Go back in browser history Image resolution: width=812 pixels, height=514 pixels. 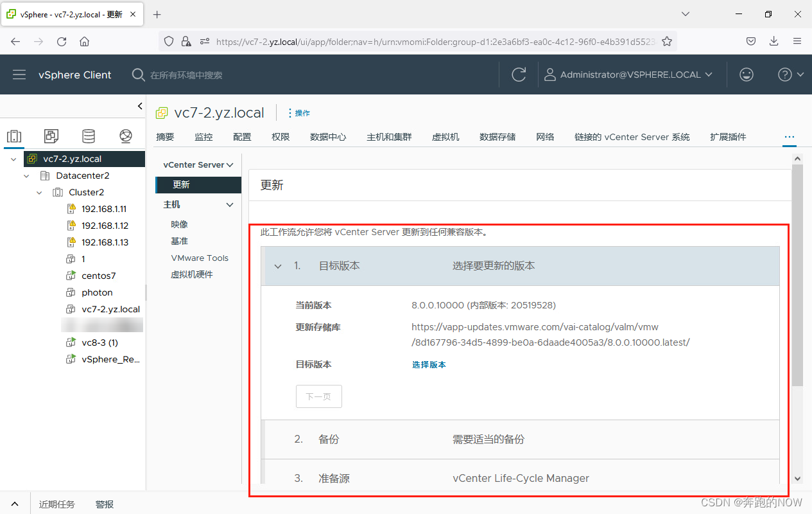point(15,41)
